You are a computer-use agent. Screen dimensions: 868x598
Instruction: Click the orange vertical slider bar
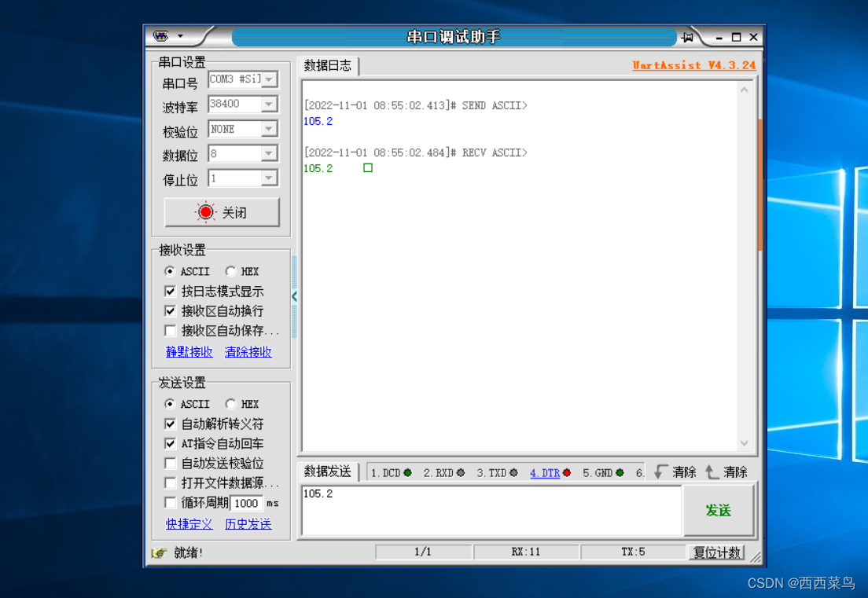[760, 184]
